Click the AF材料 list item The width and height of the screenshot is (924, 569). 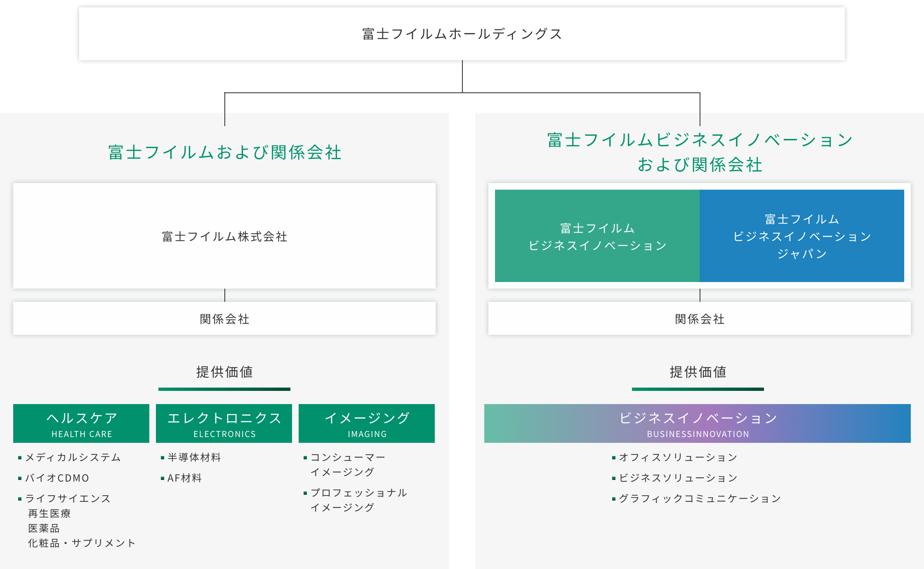tap(184, 478)
